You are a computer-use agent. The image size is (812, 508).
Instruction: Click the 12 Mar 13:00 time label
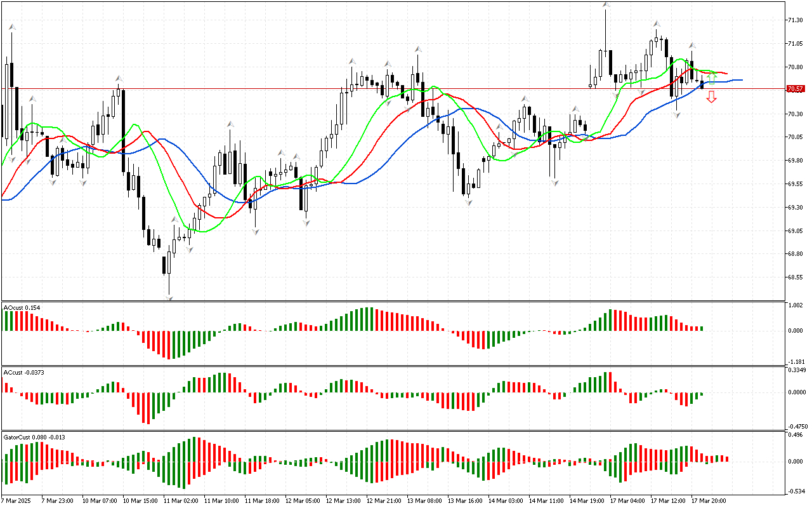coord(342,501)
